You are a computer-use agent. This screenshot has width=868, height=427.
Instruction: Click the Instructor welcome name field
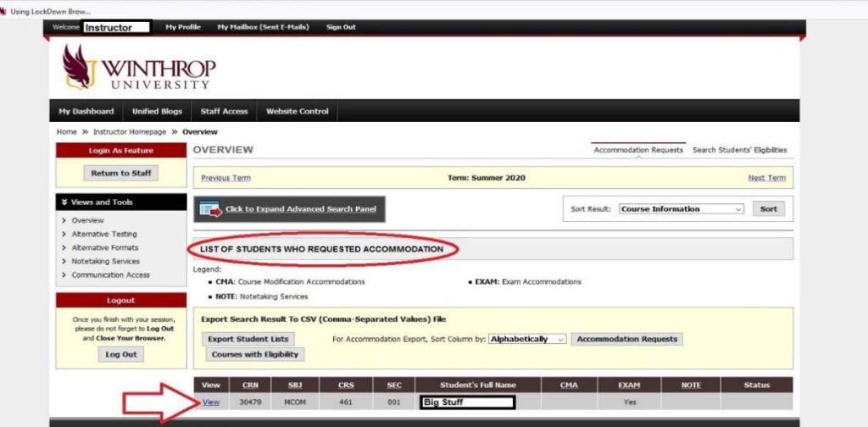click(x=116, y=27)
